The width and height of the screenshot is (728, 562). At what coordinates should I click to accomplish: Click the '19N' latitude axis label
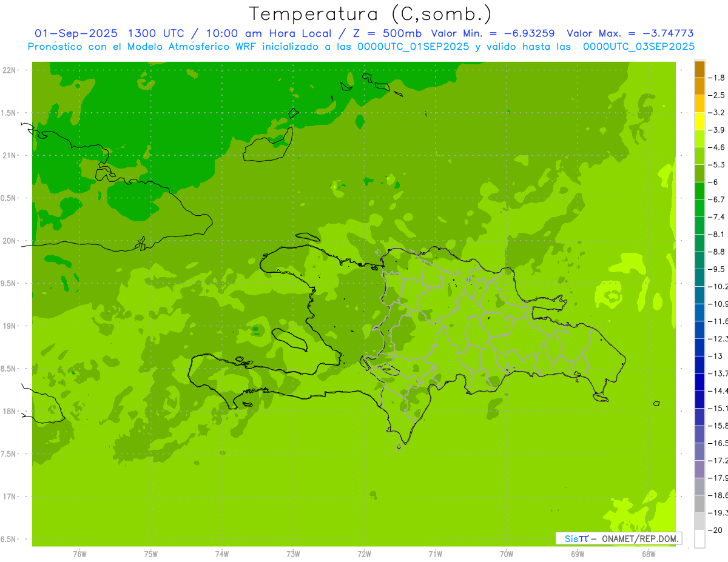tap(9, 326)
